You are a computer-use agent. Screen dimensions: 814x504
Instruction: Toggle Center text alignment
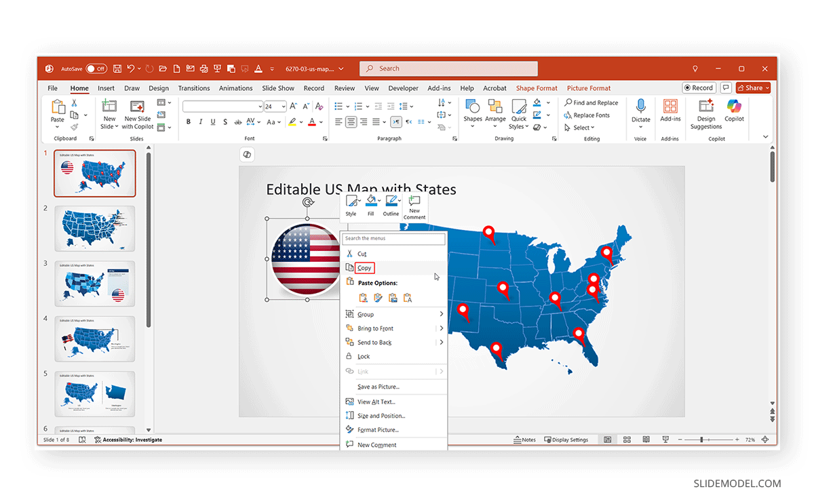[351, 122]
